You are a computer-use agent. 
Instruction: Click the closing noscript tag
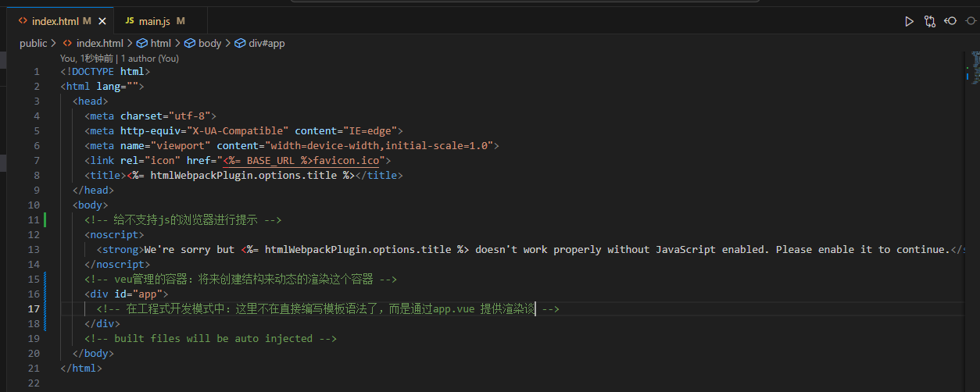click(117, 265)
